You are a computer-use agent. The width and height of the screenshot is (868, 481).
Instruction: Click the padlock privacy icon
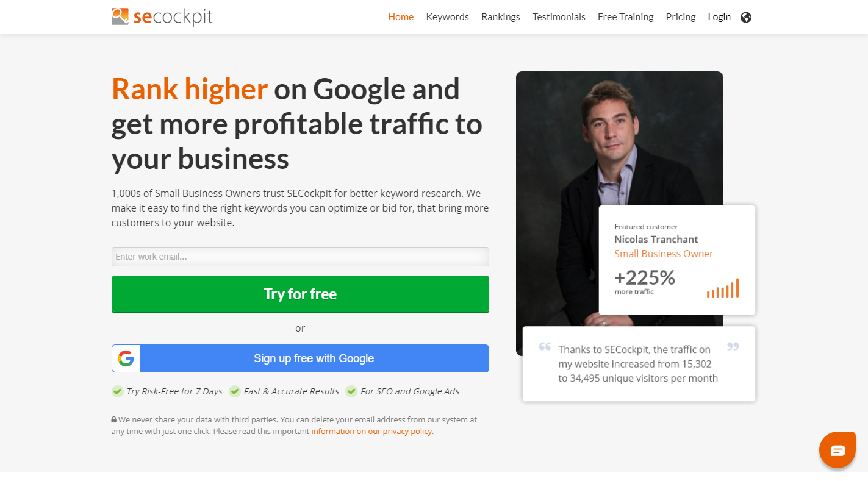[x=114, y=419]
